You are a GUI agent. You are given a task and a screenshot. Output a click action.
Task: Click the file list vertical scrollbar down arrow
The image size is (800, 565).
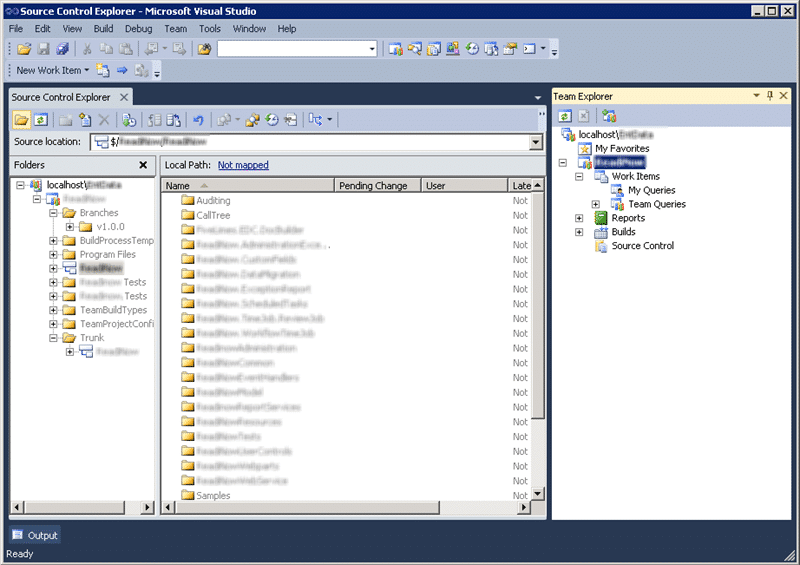coord(538,494)
